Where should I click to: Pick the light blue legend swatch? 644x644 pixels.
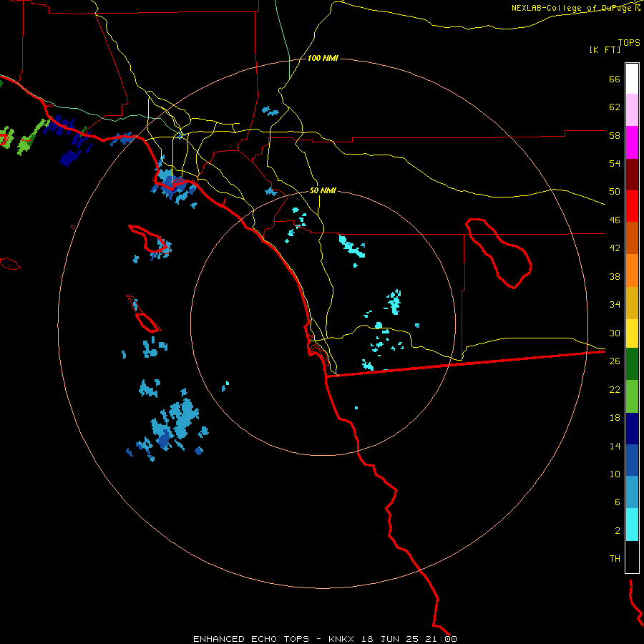632,492
